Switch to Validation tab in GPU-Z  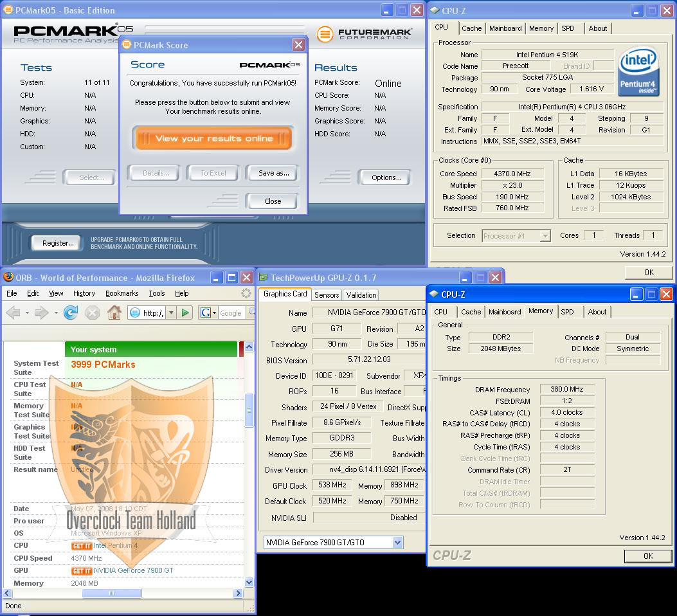pos(361,295)
